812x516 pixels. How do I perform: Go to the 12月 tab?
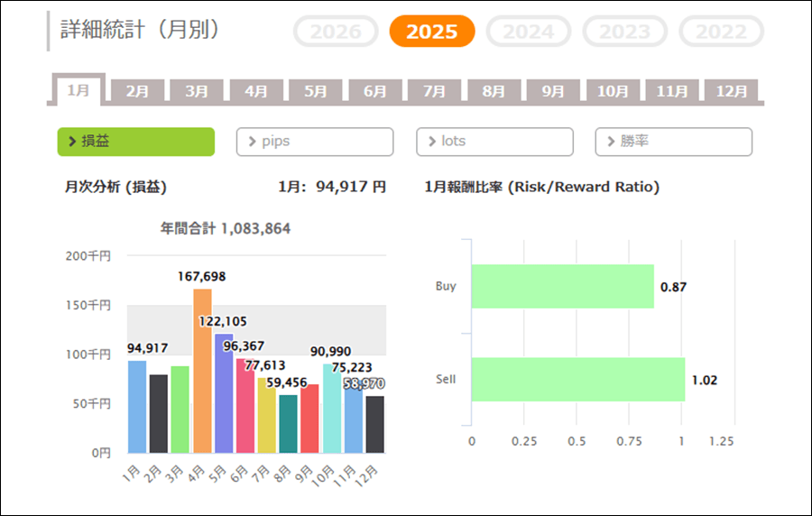pos(731,91)
